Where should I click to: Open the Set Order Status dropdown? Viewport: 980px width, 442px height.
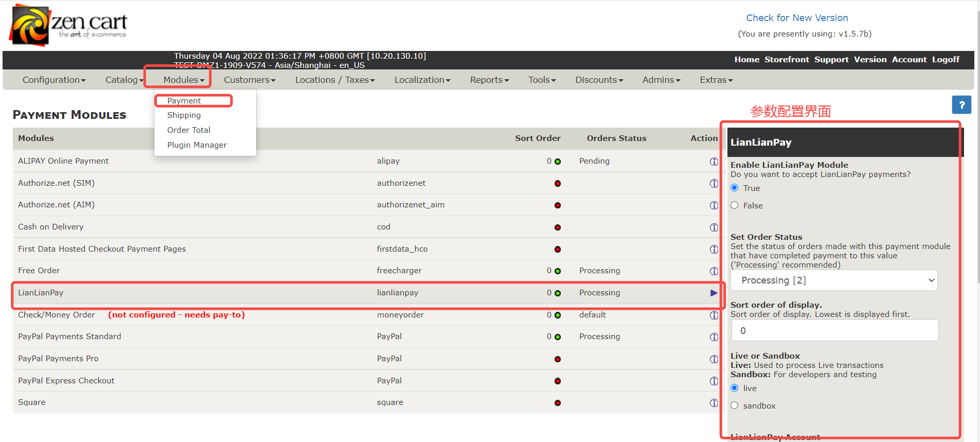[833, 280]
